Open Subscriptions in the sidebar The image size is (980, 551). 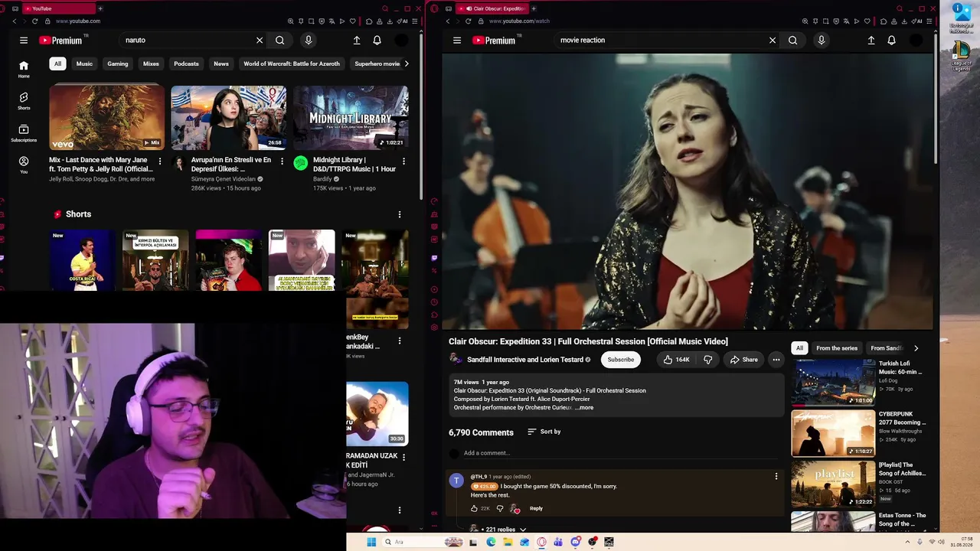tap(24, 133)
